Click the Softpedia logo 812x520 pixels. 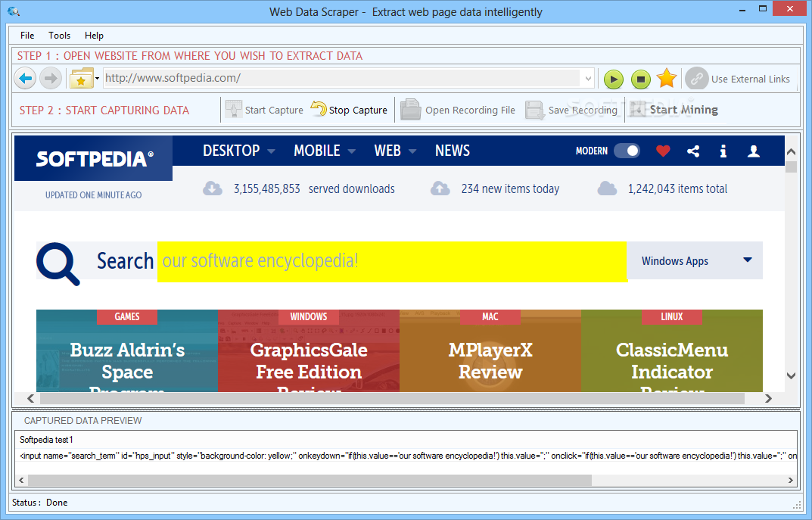(94, 159)
